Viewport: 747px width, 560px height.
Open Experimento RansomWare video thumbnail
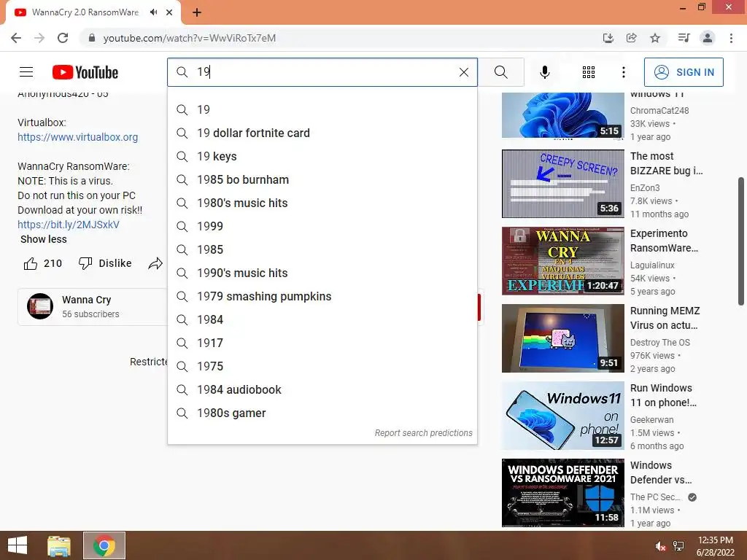[562, 261]
